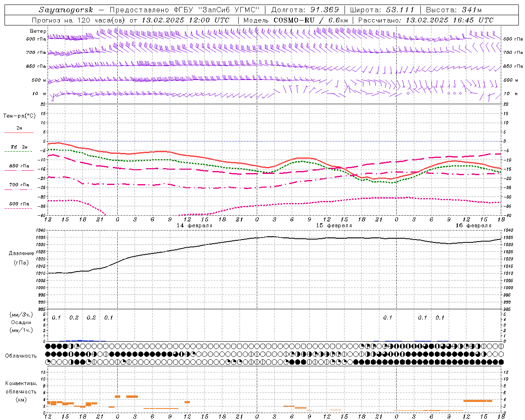Click the 'Осадки' precipitation label
Viewport: 525px width, 420px height.
21,322
